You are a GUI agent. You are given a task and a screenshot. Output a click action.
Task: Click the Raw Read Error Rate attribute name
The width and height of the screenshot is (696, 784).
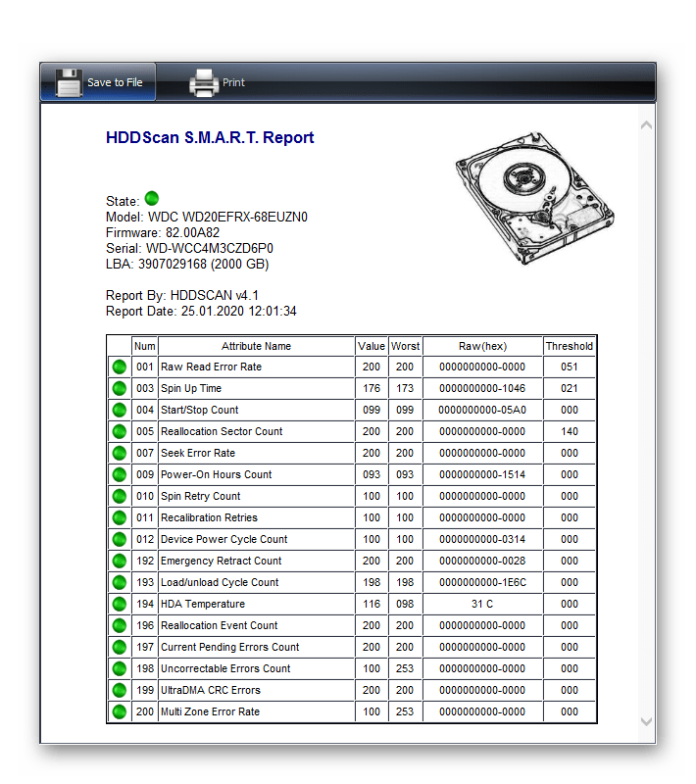point(211,367)
